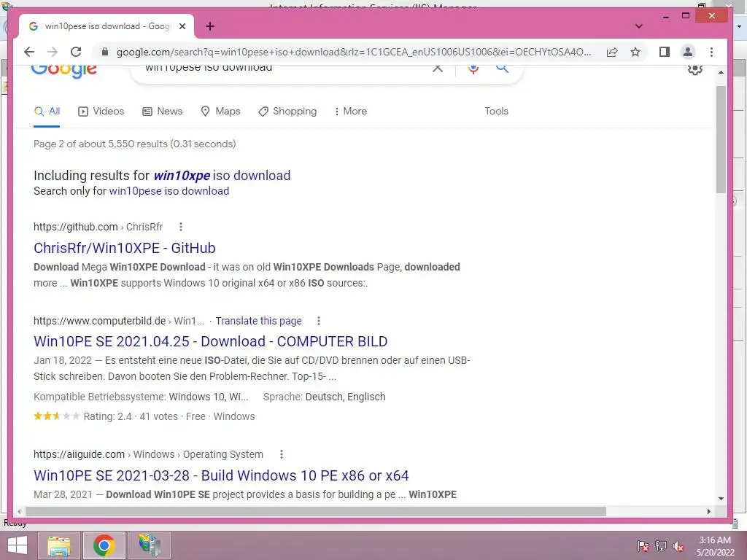Submit search using the magnifier icon

(x=502, y=68)
